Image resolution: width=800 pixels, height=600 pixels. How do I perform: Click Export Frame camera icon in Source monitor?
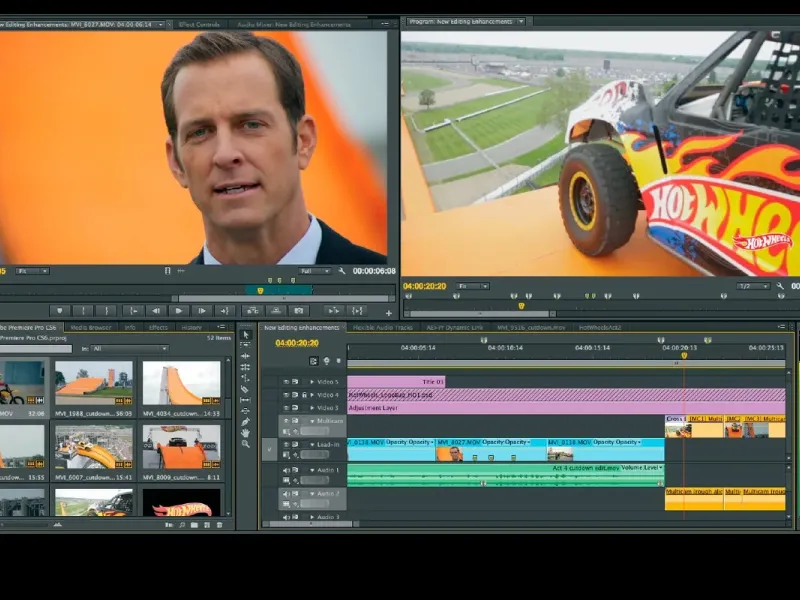pos(298,311)
